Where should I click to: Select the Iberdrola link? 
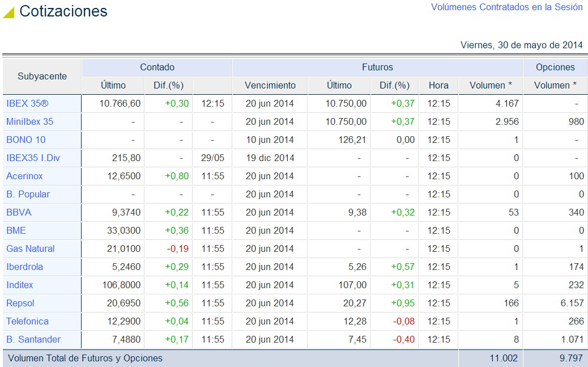click(x=25, y=267)
